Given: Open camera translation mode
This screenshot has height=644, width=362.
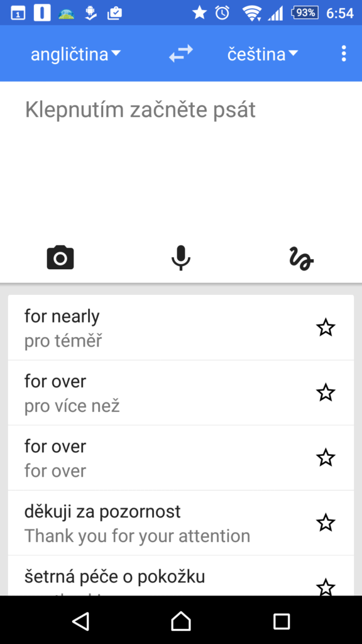Looking at the screenshot, I should point(60,258).
